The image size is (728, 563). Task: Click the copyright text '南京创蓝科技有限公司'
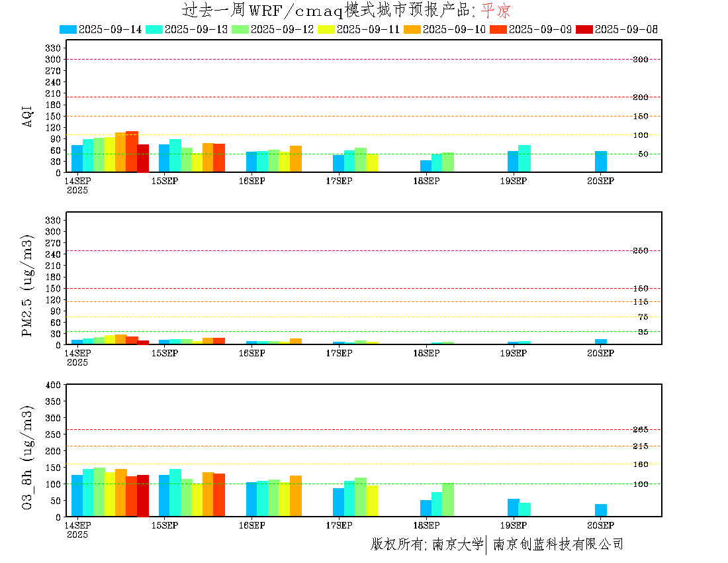pyautogui.click(x=558, y=544)
